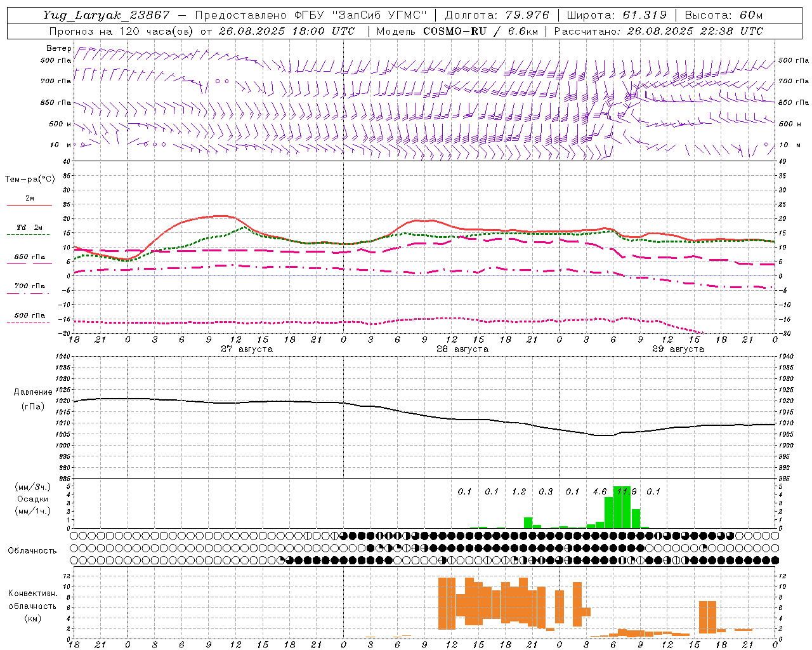This screenshot has height=650, width=812.
Task: Click the 1.2 precipitation total value
Action: click(x=519, y=491)
